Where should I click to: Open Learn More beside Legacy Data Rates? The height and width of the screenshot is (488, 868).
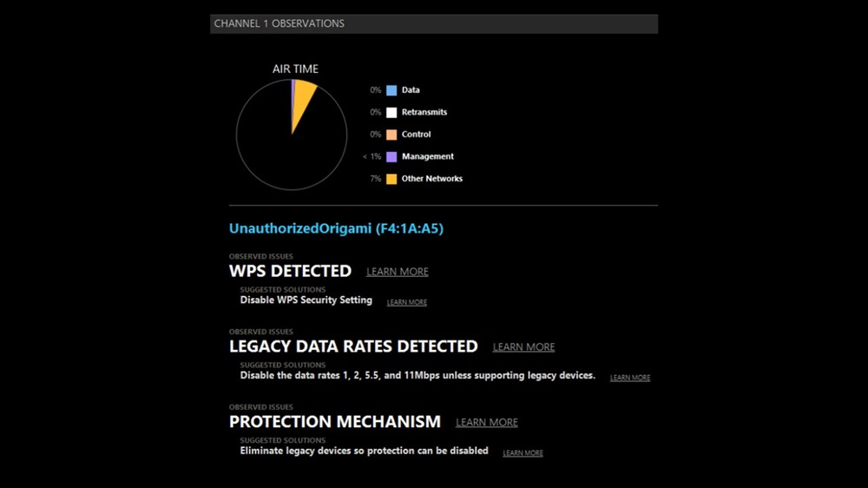point(523,347)
